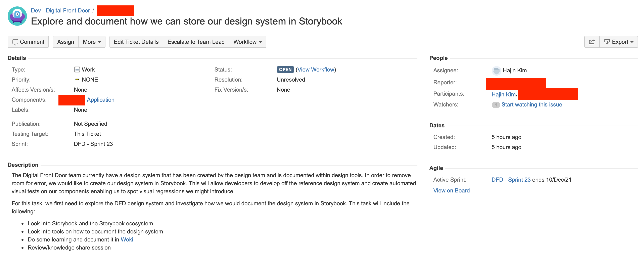The image size is (644, 270).
Task: Open the Application component link
Action: pyautogui.click(x=100, y=100)
